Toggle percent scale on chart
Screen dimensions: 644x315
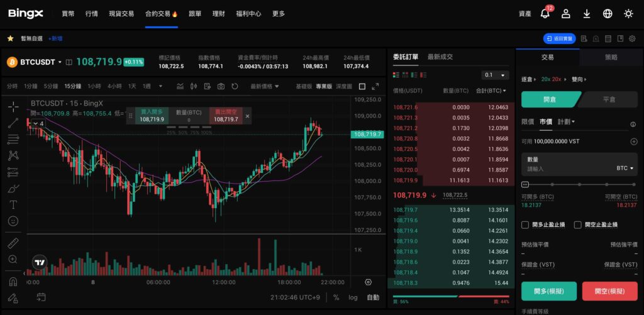[x=336, y=297]
